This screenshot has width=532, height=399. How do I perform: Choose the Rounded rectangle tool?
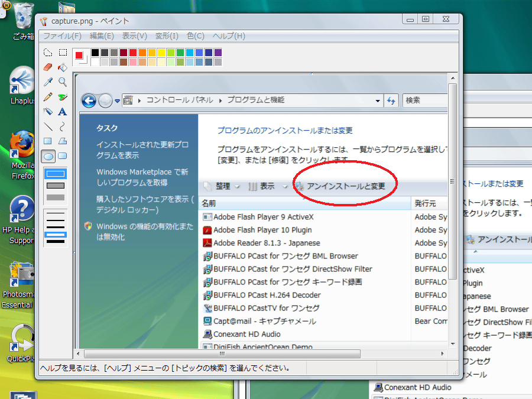(63, 156)
